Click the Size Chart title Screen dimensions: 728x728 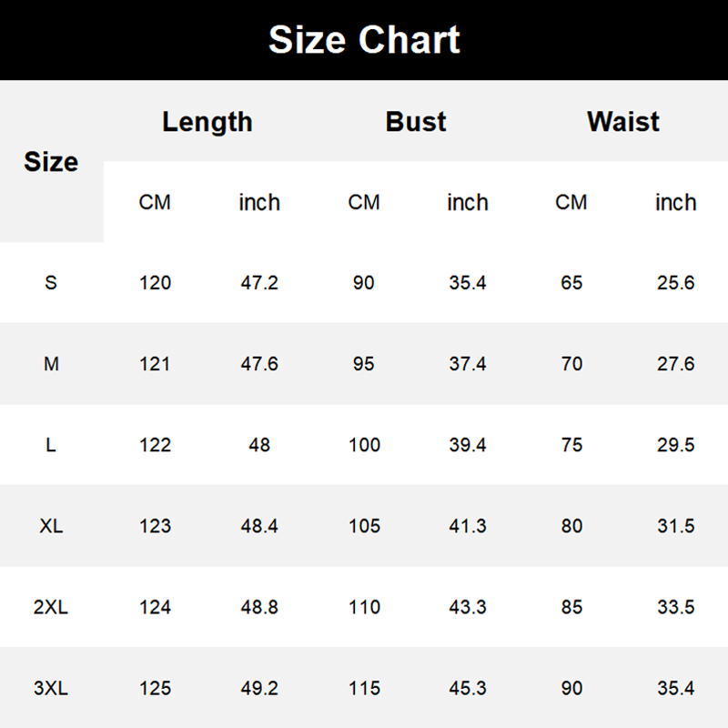point(364,40)
